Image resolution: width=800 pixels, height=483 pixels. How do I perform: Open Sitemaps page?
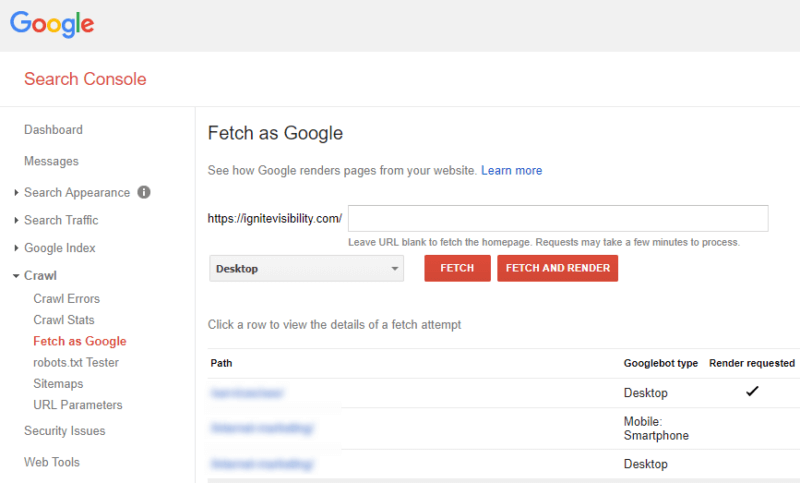pyautogui.click(x=58, y=384)
